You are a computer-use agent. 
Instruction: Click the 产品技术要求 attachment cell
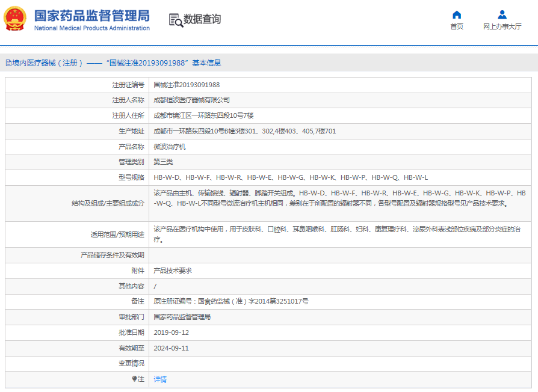(x=173, y=271)
